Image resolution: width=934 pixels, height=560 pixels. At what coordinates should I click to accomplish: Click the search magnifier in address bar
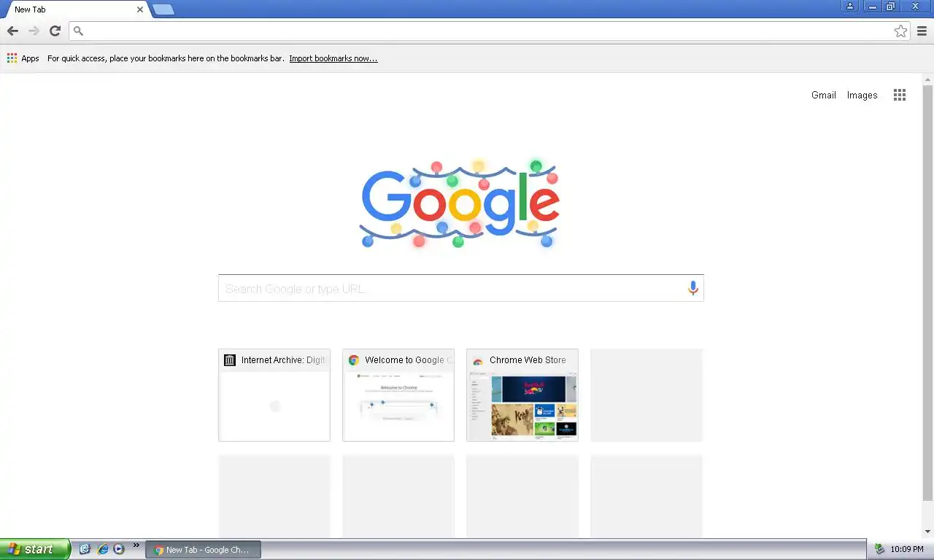click(79, 31)
